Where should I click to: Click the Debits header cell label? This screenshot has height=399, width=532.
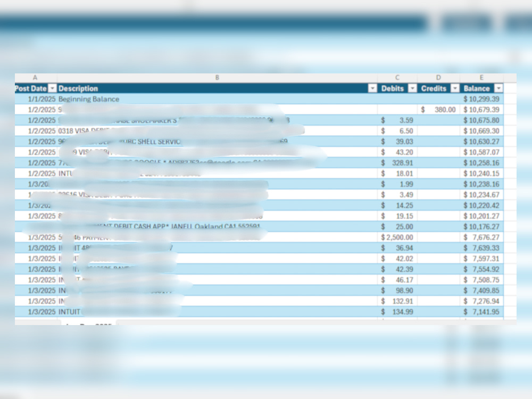393,88
